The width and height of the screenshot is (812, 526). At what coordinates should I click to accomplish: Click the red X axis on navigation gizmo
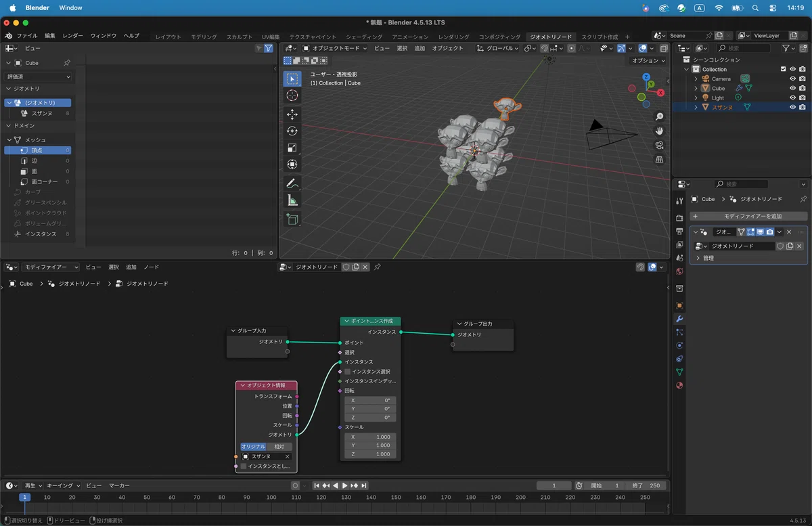[x=660, y=93]
